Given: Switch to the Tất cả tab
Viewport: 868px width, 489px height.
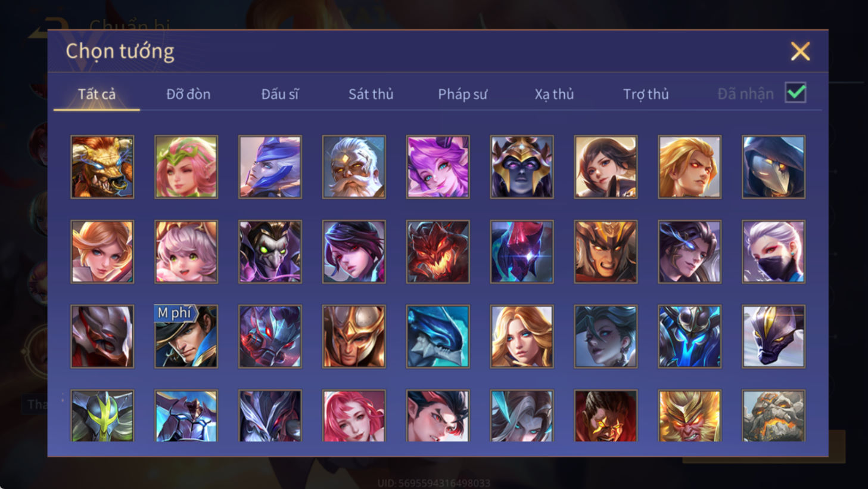Looking at the screenshot, I should click(97, 94).
